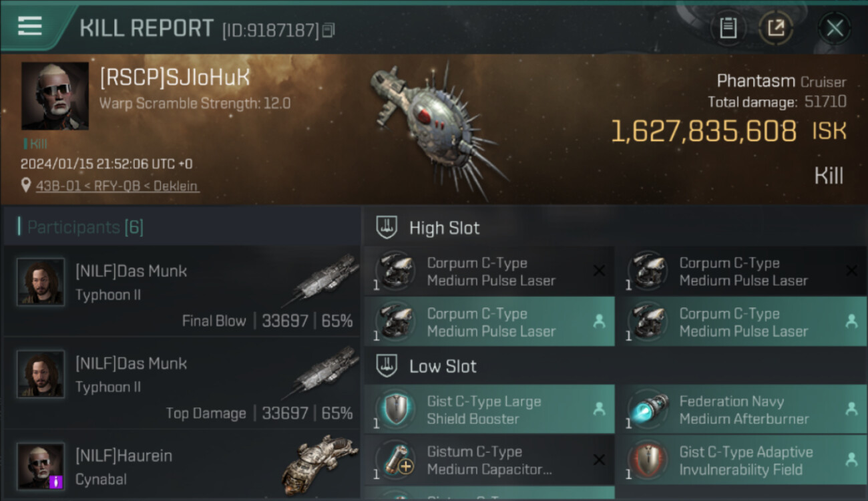Open the clipboard report icon
The width and height of the screenshot is (868, 501).
(x=728, y=28)
